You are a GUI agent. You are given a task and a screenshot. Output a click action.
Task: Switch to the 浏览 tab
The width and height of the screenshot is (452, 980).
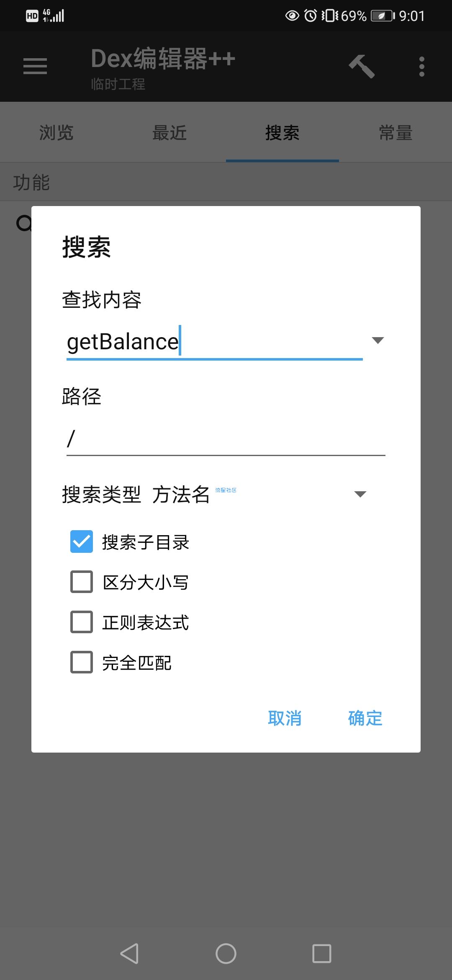(56, 133)
